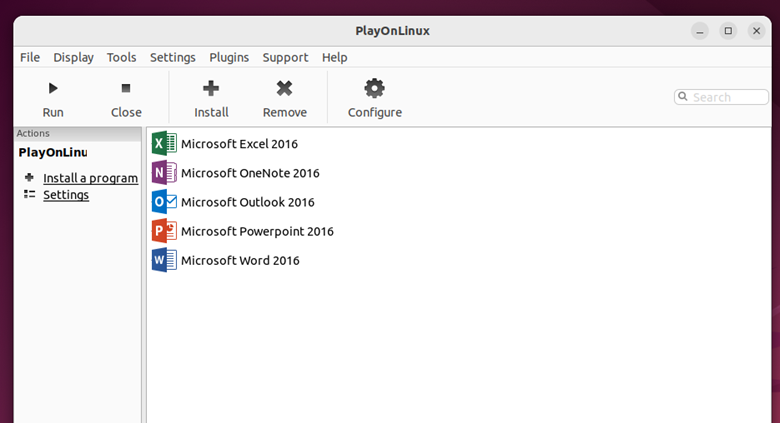Open the Tools menu
The image size is (780, 423).
(x=121, y=57)
